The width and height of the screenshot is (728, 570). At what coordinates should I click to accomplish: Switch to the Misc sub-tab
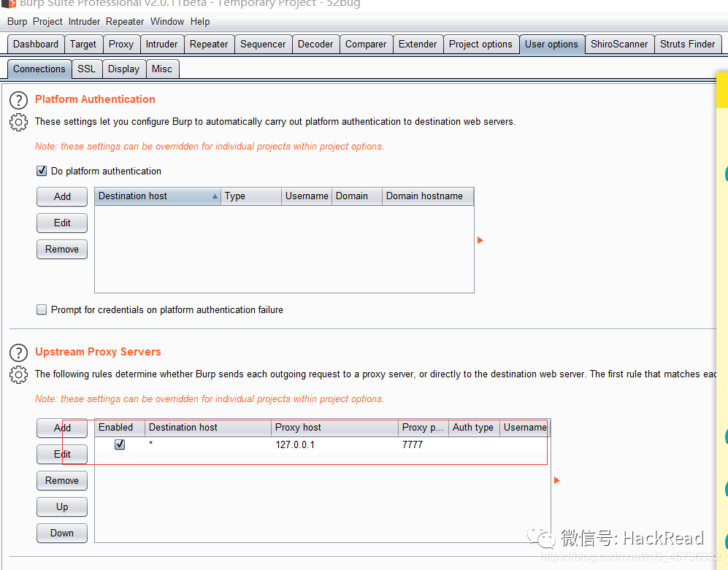tap(162, 69)
